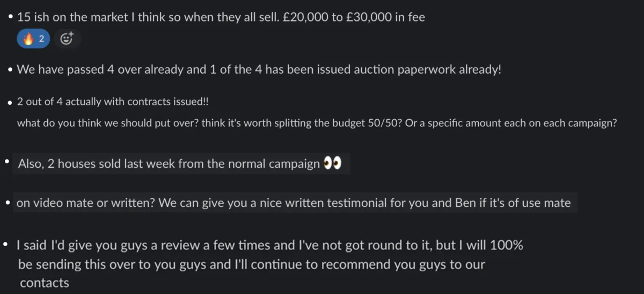The image size is (644, 294).
Task: Select the £20,000 to £30,000 in fee message
Action: [x=221, y=17]
